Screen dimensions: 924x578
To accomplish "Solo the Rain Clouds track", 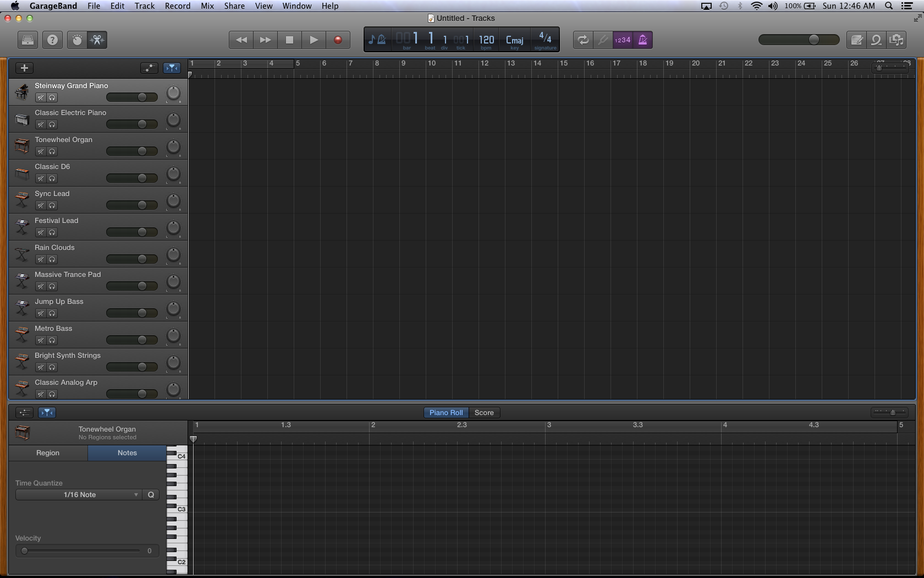I will pyautogui.click(x=52, y=260).
